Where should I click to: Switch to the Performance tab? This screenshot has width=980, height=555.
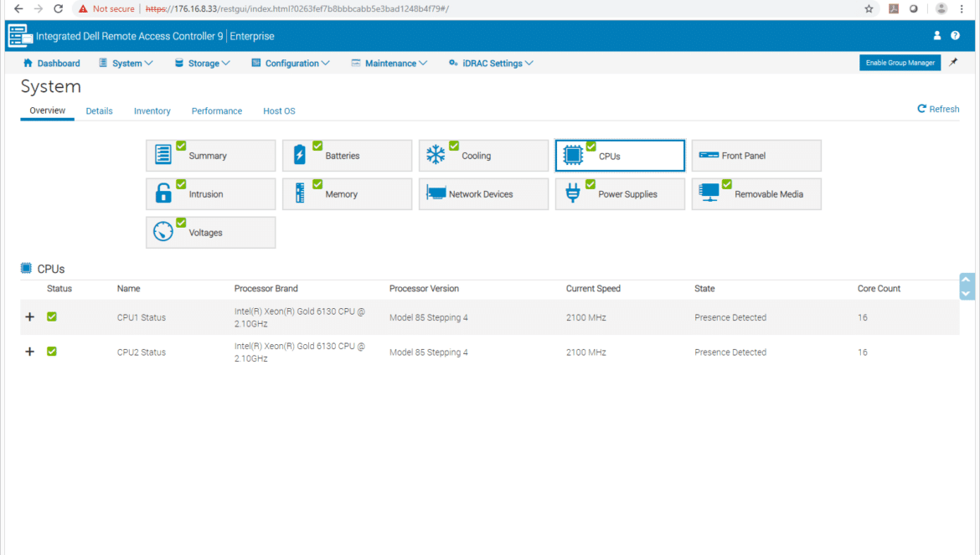point(217,111)
